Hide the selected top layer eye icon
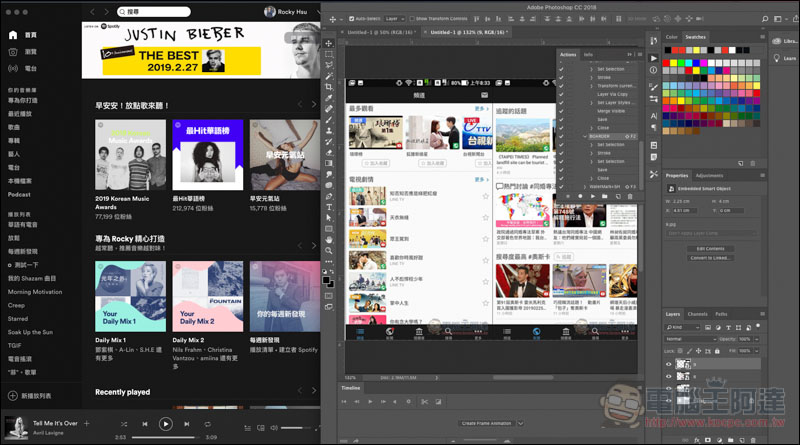800x445 pixels. pos(669,364)
